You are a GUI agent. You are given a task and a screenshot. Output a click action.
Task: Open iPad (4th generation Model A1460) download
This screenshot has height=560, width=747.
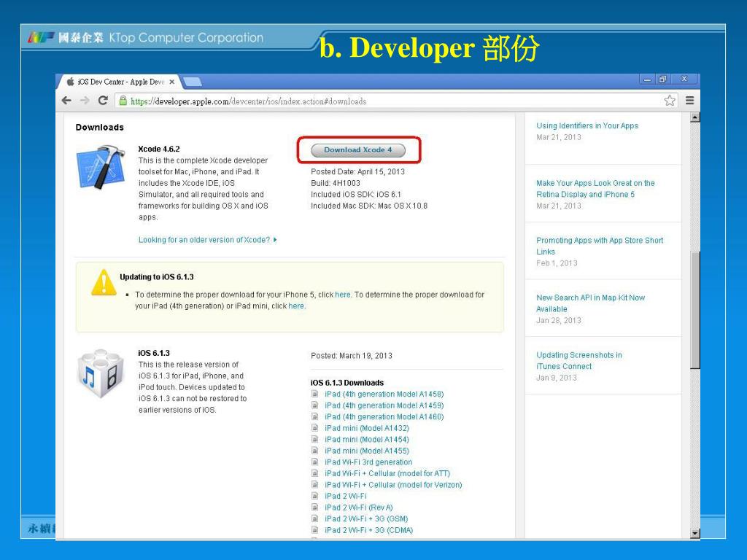coord(384,417)
